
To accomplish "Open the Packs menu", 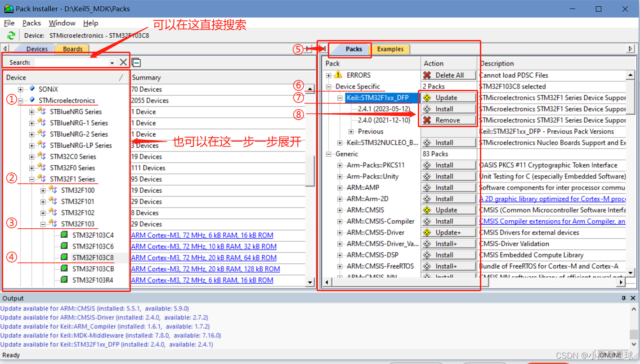I will tap(31, 23).
